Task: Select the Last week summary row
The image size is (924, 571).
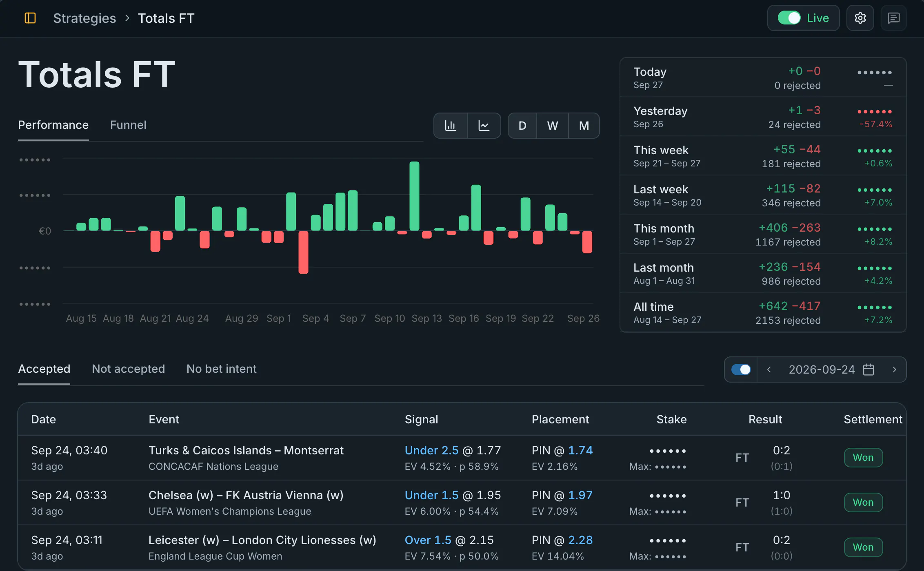Action: [x=763, y=195]
